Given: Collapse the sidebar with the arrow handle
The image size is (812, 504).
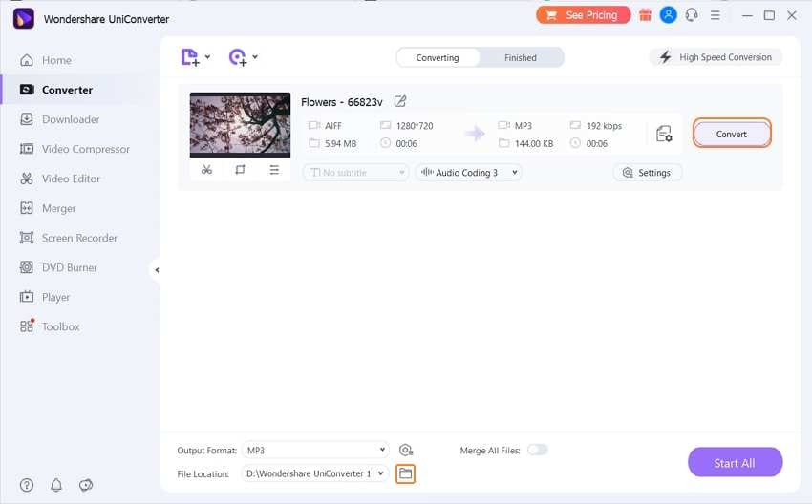Looking at the screenshot, I should [157, 269].
